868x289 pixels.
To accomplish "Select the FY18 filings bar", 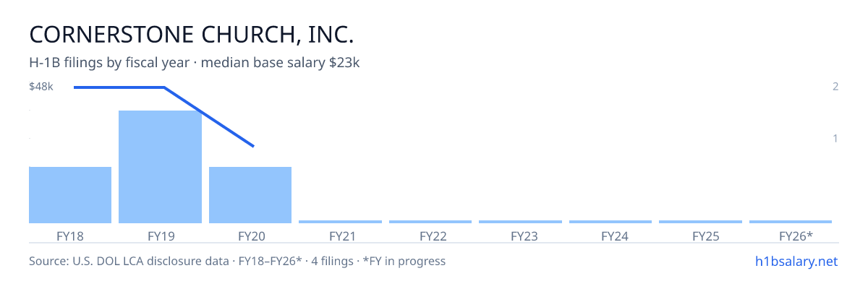I will point(70,195).
